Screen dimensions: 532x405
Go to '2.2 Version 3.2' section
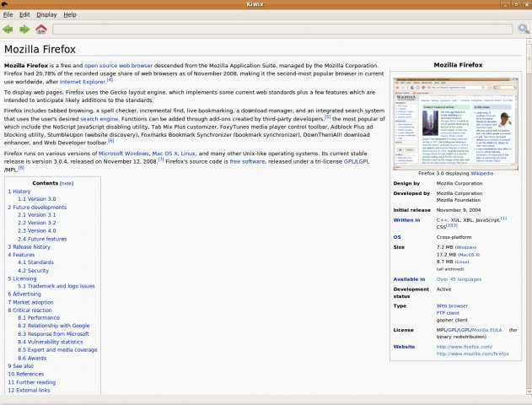point(37,223)
